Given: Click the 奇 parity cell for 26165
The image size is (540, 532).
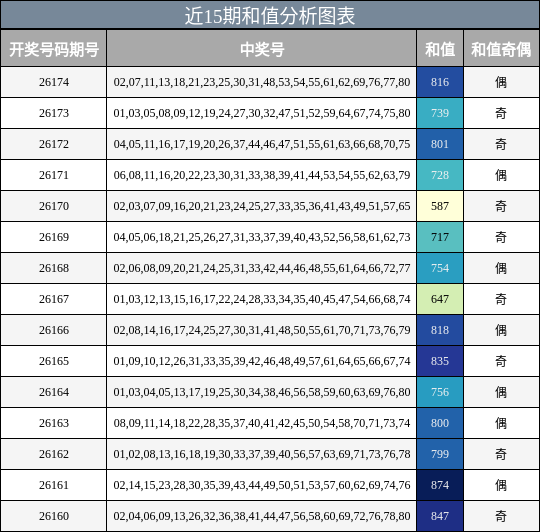Looking at the screenshot, I should (501, 361).
